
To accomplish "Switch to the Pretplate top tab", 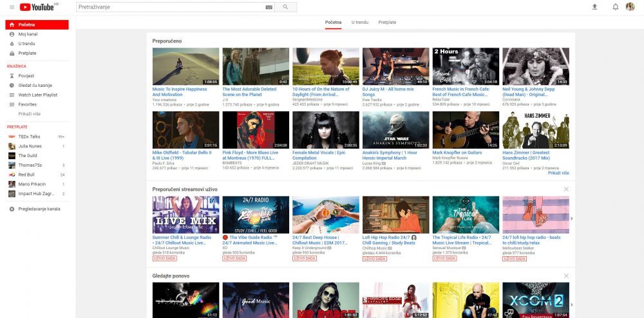I will [387, 22].
